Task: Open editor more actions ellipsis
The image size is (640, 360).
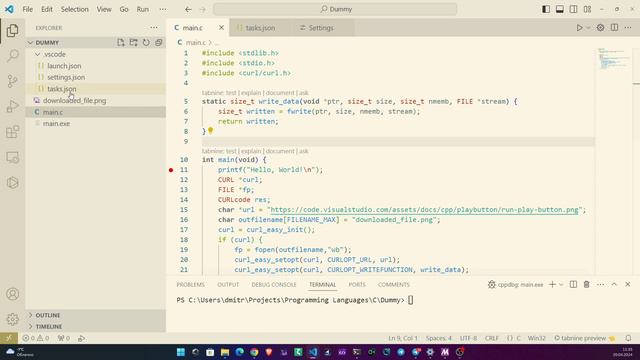Action: (628, 28)
